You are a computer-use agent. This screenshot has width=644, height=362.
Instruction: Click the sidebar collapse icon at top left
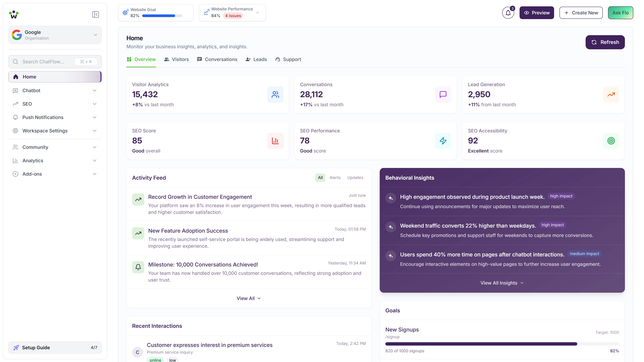point(95,14)
